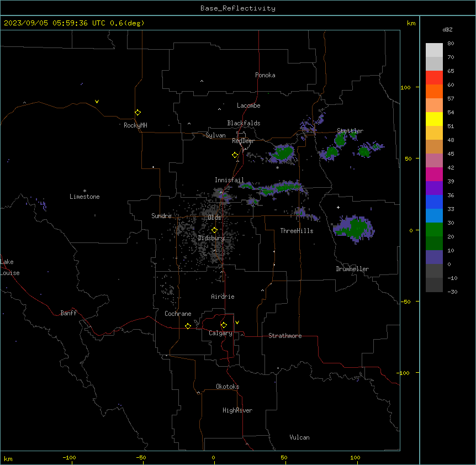Click the HighRiver label
Image resolution: width=476 pixels, height=465 pixels.
tap(237, 410)
